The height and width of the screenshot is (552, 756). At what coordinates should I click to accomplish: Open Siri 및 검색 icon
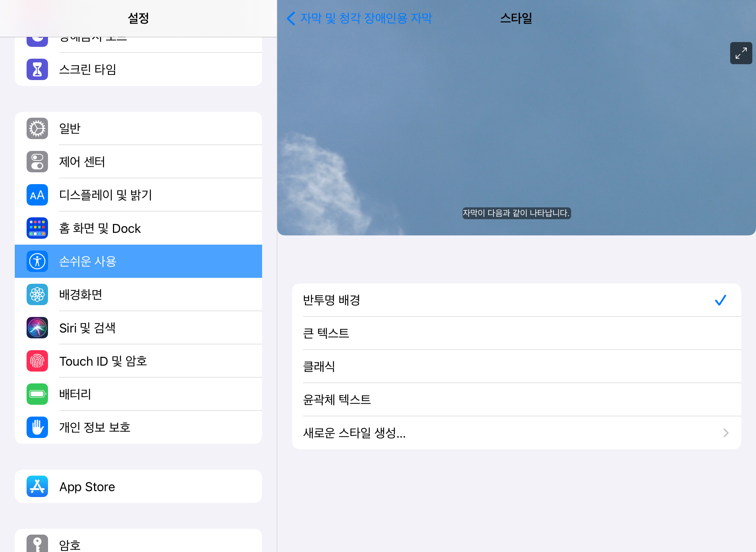coord(37,328)
